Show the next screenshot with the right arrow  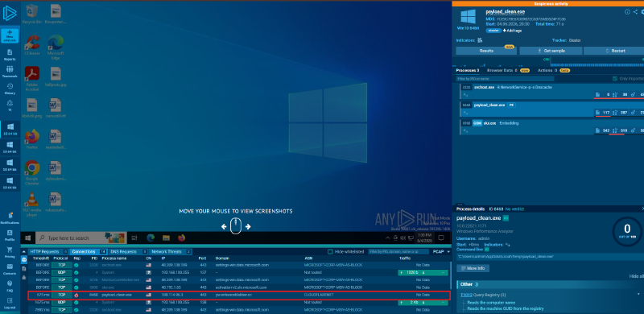[x=248, y=226]
